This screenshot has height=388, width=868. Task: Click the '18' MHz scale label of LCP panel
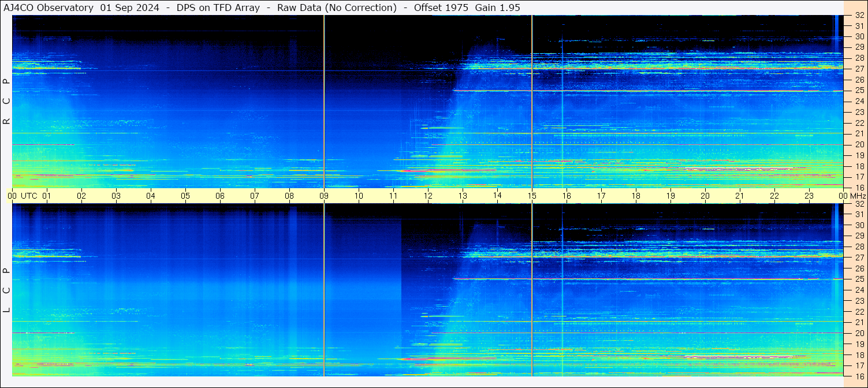[x=859, y=355]
